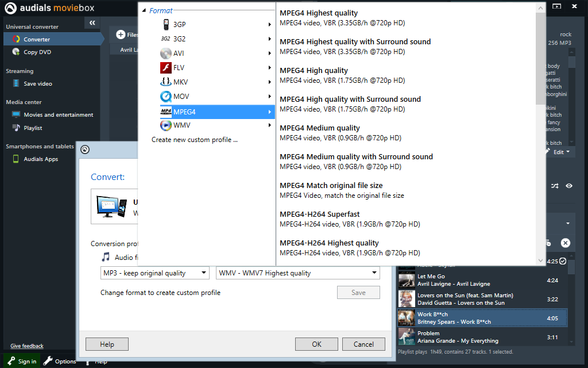Click Sign in at bottom bar
This screenshot has width=588, height=368.
pyautogui.click(x=22, y=361)
